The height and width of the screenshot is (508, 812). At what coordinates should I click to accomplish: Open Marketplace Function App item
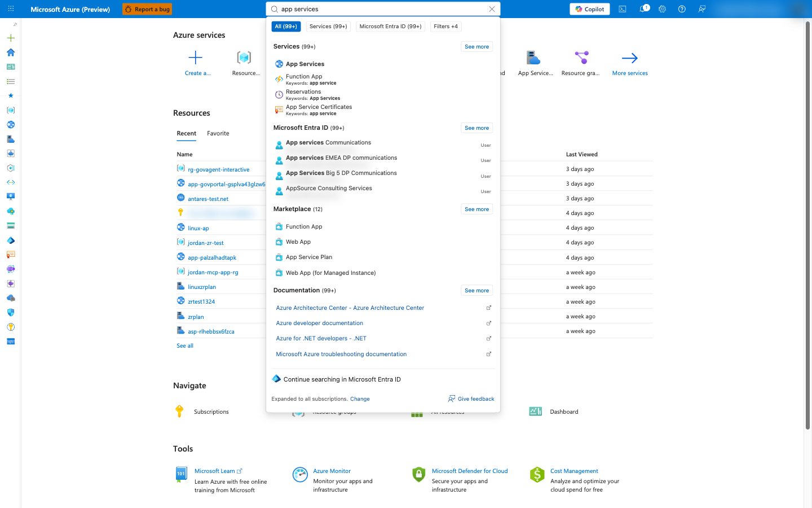pyautogui.click(x=383, y=226)
